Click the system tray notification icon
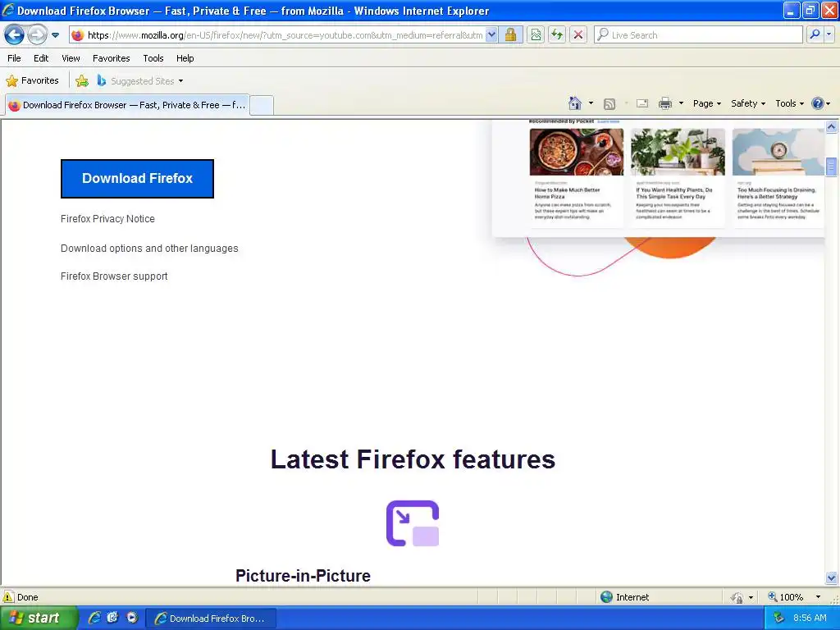 [778, 619]
